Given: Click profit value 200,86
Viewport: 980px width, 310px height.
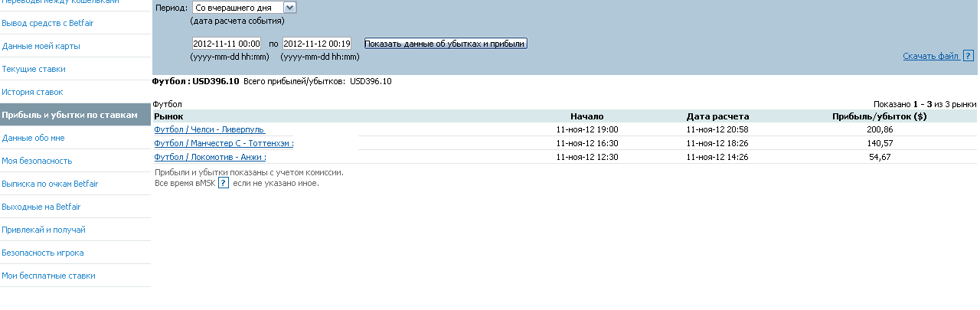Looking at the screenshot, I should point(880,129).
